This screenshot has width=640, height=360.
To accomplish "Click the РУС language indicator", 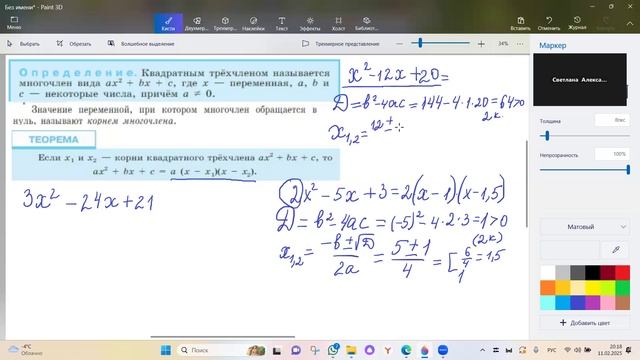I will click(551, 350).
